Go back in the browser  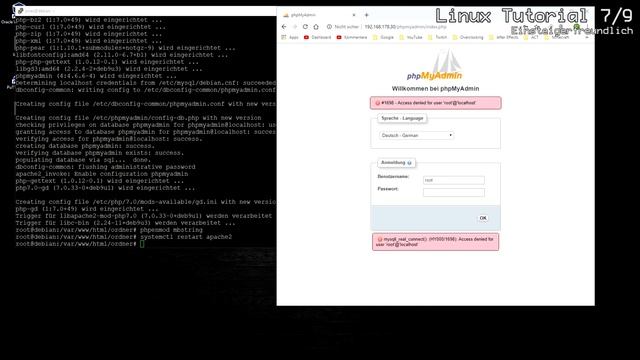pos(284,27)
